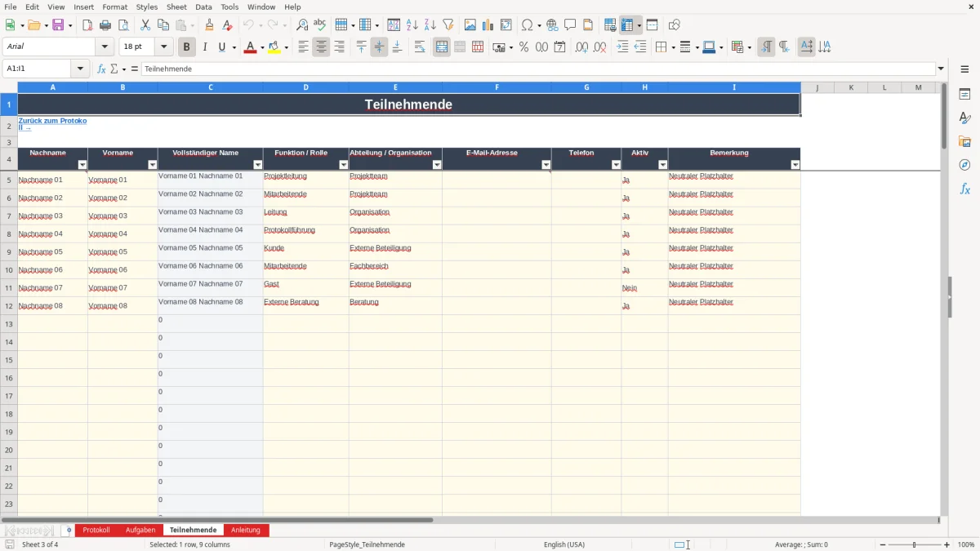
Task: Open the Name Box A1:I1 dropdown arrow
Action: [80, 69]
